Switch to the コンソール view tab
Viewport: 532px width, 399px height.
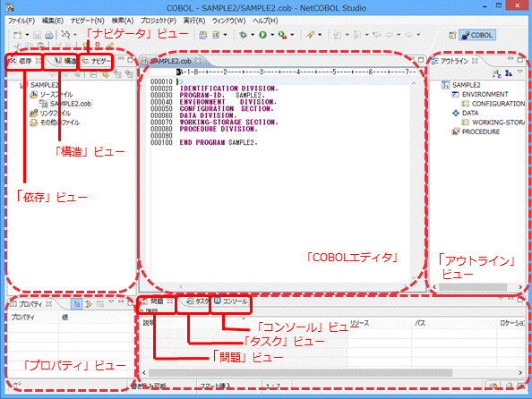(231, 301)
